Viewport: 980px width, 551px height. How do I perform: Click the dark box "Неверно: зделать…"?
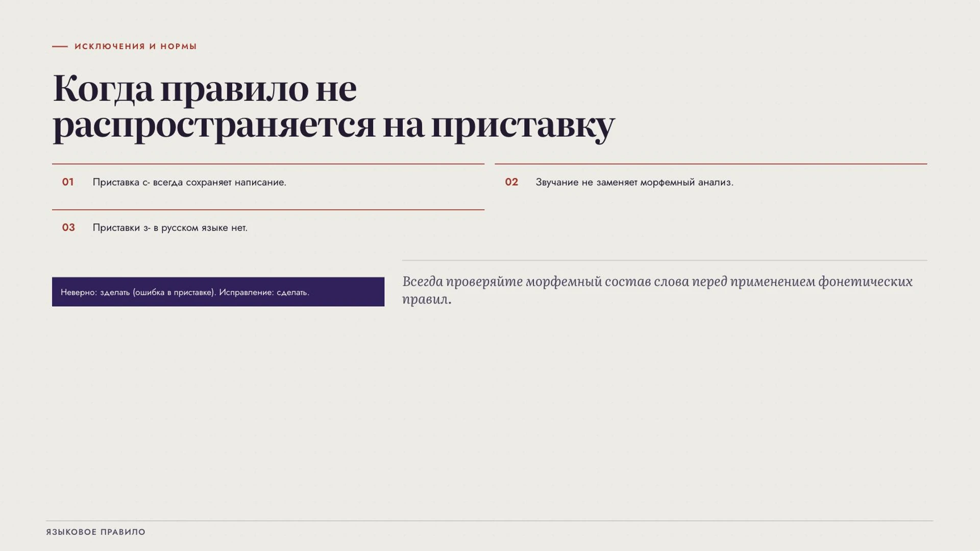pos(218,292)
